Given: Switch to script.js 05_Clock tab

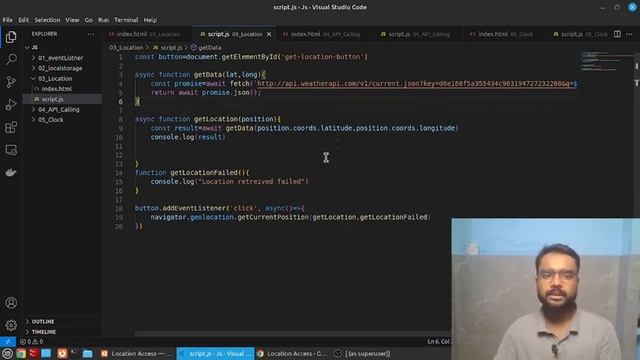Looking at the screenshot, I should (x=580, y=34).
